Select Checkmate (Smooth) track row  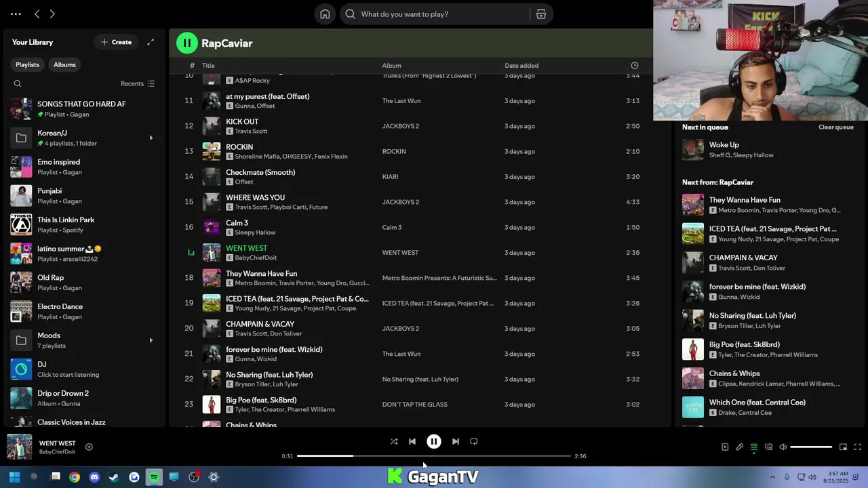pyautogui.click(x=420, y=177)
